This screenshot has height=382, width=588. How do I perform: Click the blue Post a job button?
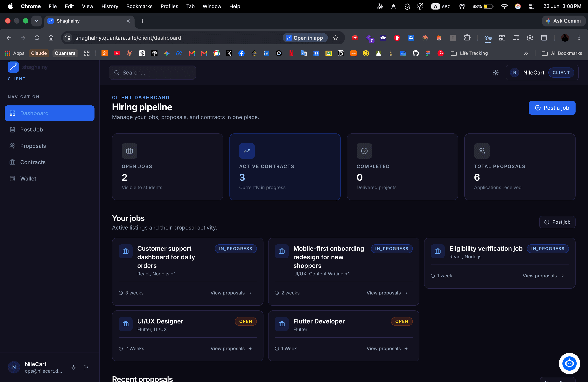pyautogui.click(x=552, y=108)
